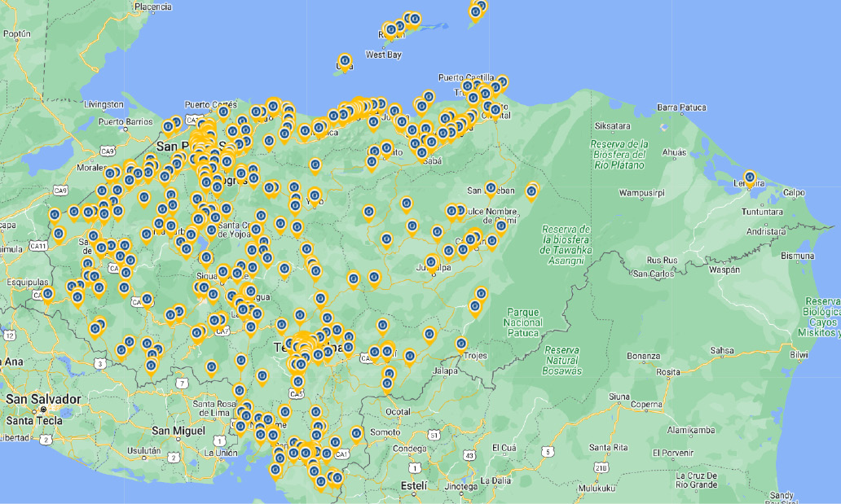The image size is (841, 504).
Task: Click the Reserva Natural Bosawás label
Action: pyautogui.click(x=562, y=360)
